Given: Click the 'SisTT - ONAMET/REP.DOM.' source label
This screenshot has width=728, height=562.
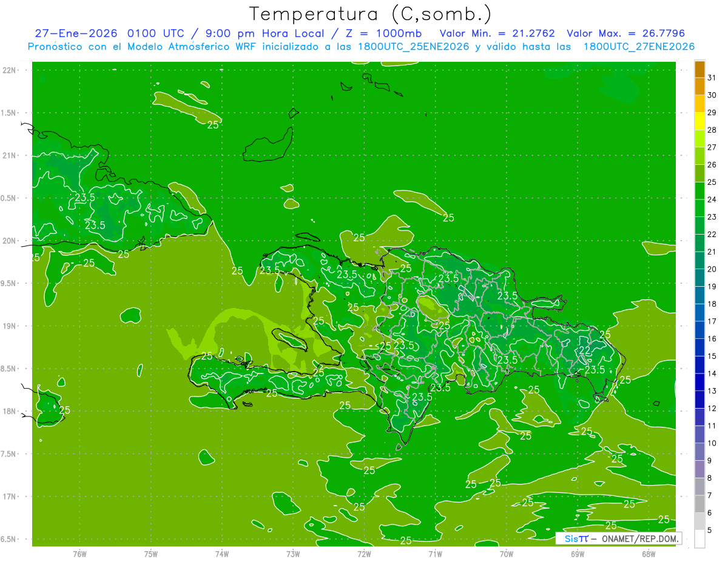Looking at the screenshot, I should pos(619,538).
